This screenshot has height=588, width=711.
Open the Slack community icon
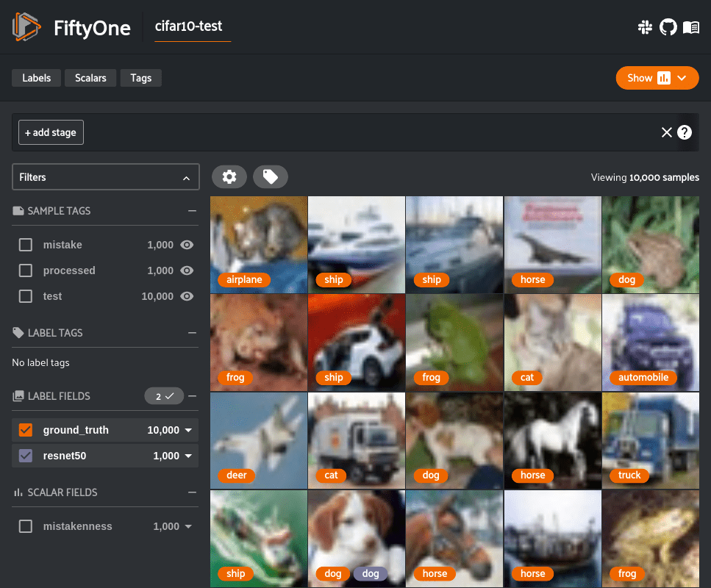(645, 27)
